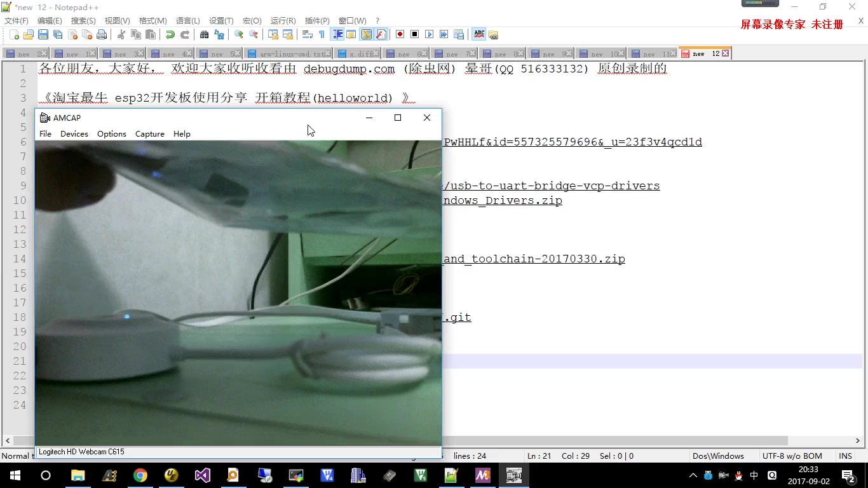868x488 pixels.
Task: Click the Undo icon on the toolbar
Action: tap(169, 34)
